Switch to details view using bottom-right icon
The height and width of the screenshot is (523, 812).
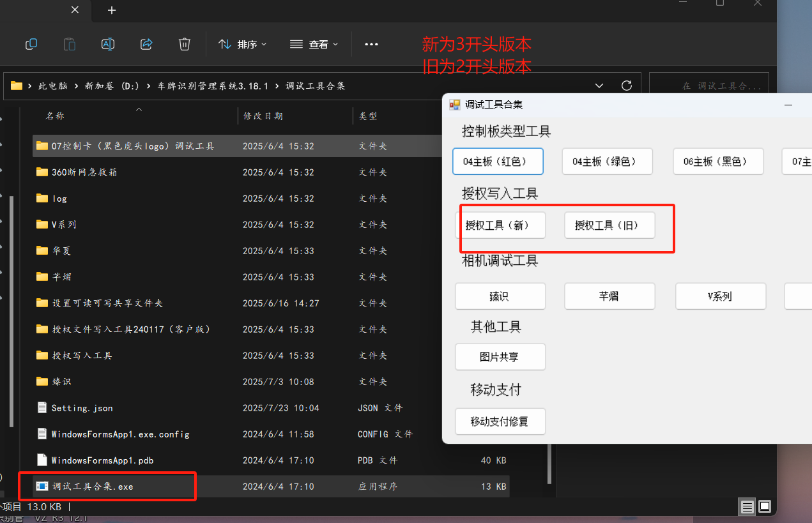747,506
